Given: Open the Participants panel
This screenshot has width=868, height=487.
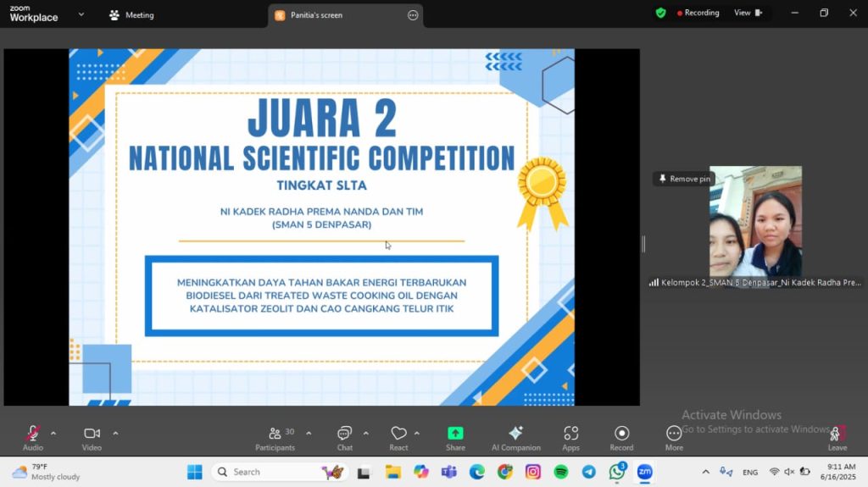Looking at the screenshot, I should click(x=275, y=434).
